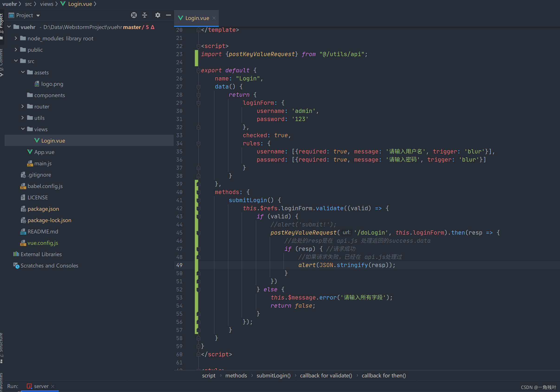
Task: Click the Vue icon of App.vue file
Action: [x=30, y=152]
